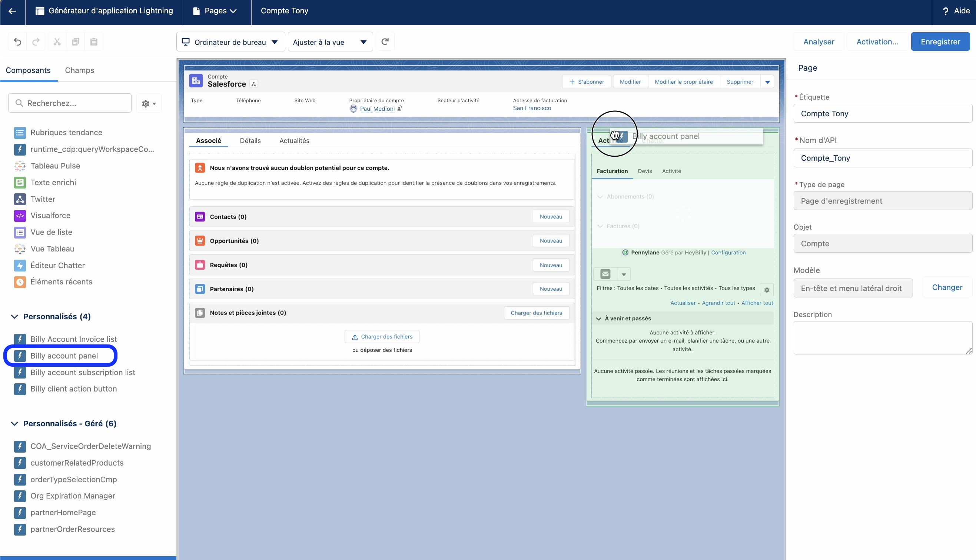The width and height of the screenshot is (976, 560).
Task: Open the Devis tab in the panel
Action: coord(645,171)
